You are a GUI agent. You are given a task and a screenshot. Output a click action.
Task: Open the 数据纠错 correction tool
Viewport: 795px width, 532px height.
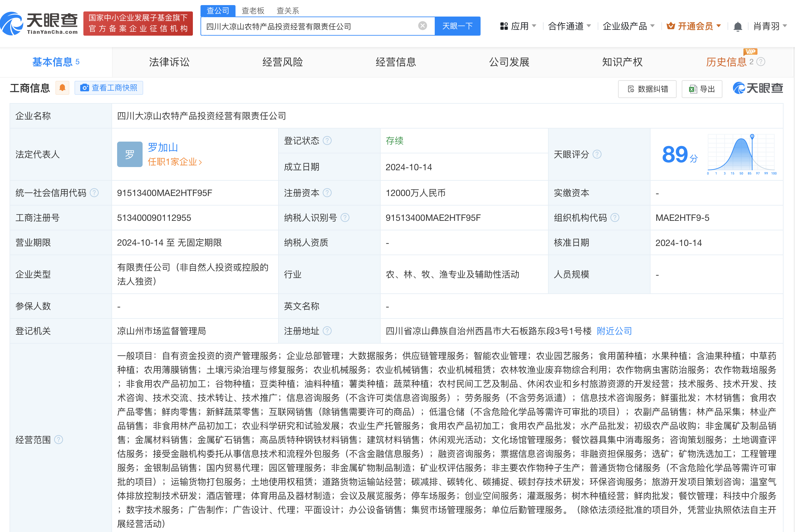647,88
